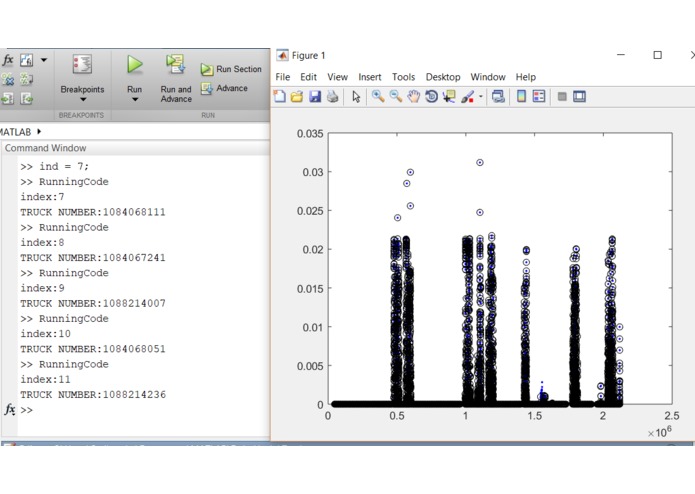Image resolution: width=695 pixels, height=494 pixels.
Task: Open the Help menu in Figure 1
Action: (x=525, y=77)
